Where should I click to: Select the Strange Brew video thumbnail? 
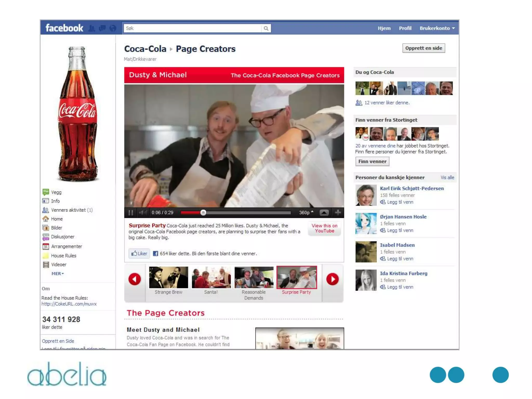click(169, 281)
